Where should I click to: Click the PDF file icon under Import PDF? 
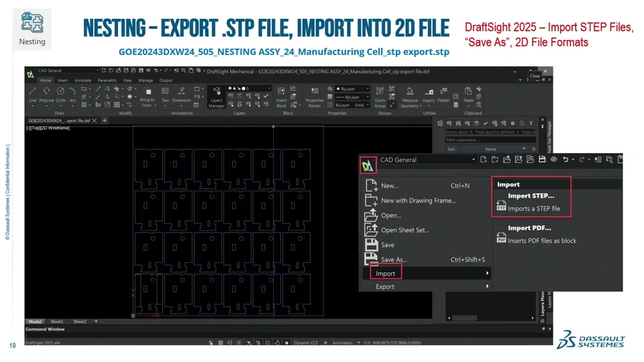click(501, 237)
